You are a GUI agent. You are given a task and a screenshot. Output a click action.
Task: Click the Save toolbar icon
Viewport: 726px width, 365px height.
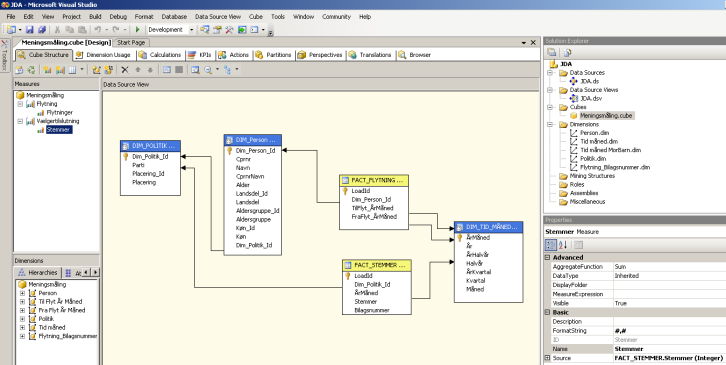[x=30, y=30]
